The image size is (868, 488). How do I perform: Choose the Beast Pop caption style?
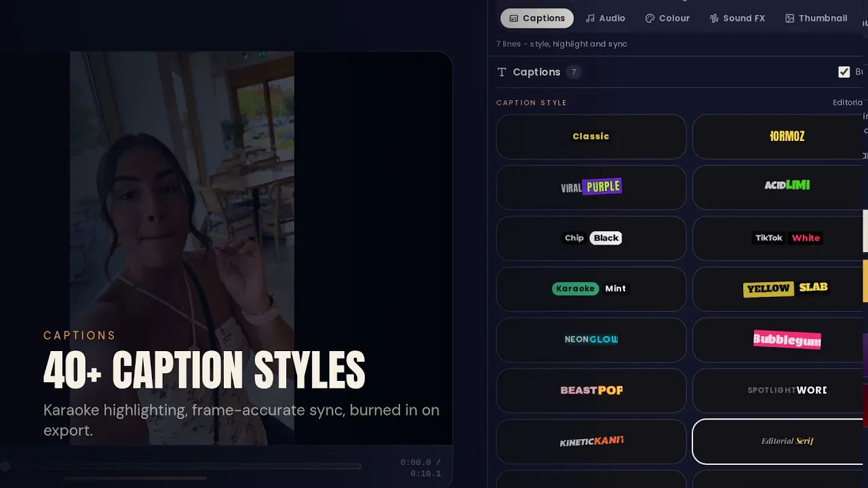click(x=591, y=390)
